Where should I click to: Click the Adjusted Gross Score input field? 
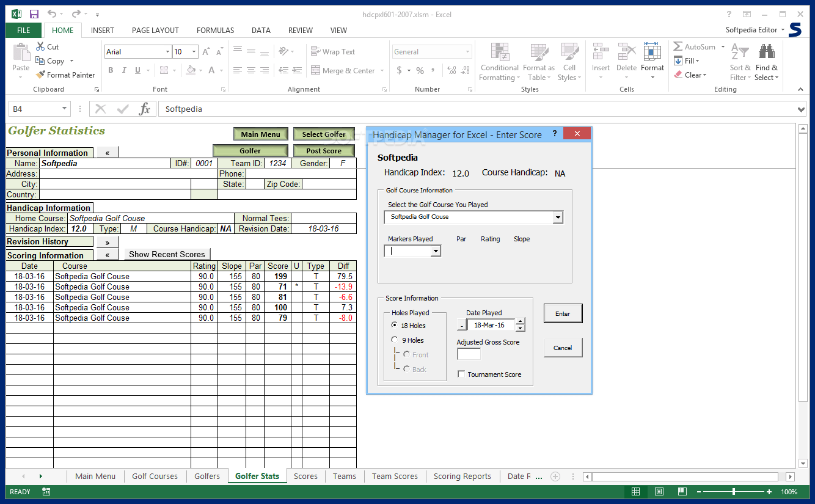(469, 354)
